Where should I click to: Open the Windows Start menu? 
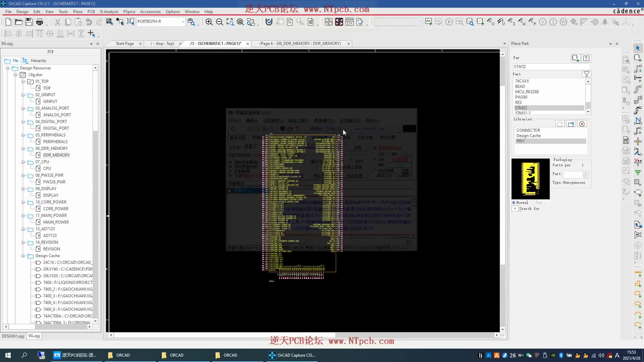pyautogui.click(x=8, y=355)
